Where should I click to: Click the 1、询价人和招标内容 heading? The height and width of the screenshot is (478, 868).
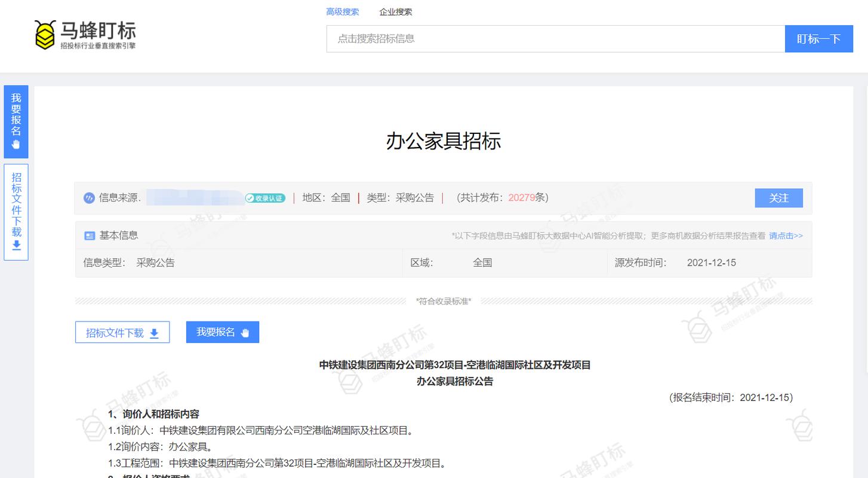[x=153, y=413]
